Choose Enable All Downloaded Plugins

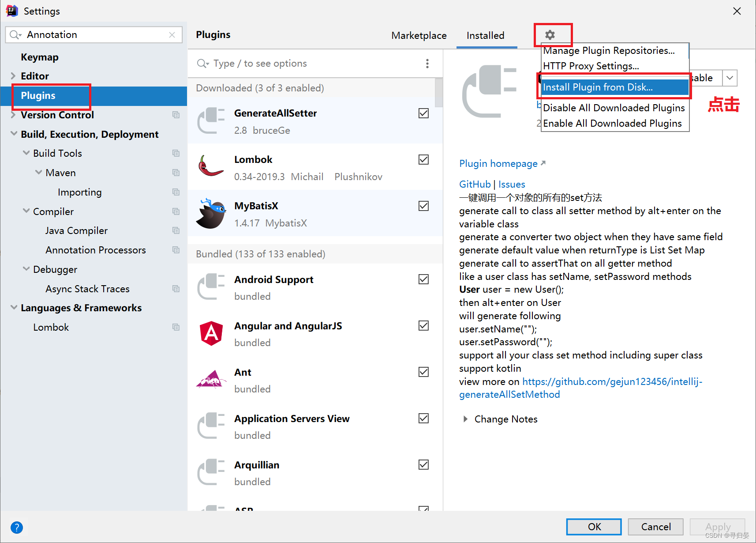tap(615, 124)
